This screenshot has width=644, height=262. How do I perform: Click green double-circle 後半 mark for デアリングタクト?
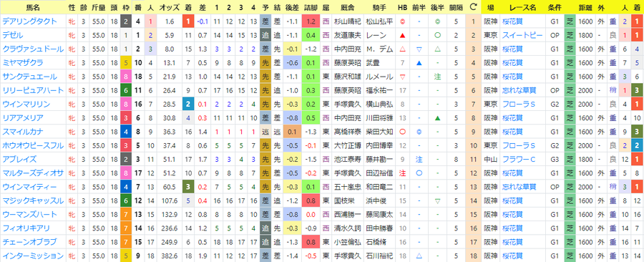click(438, 21)
